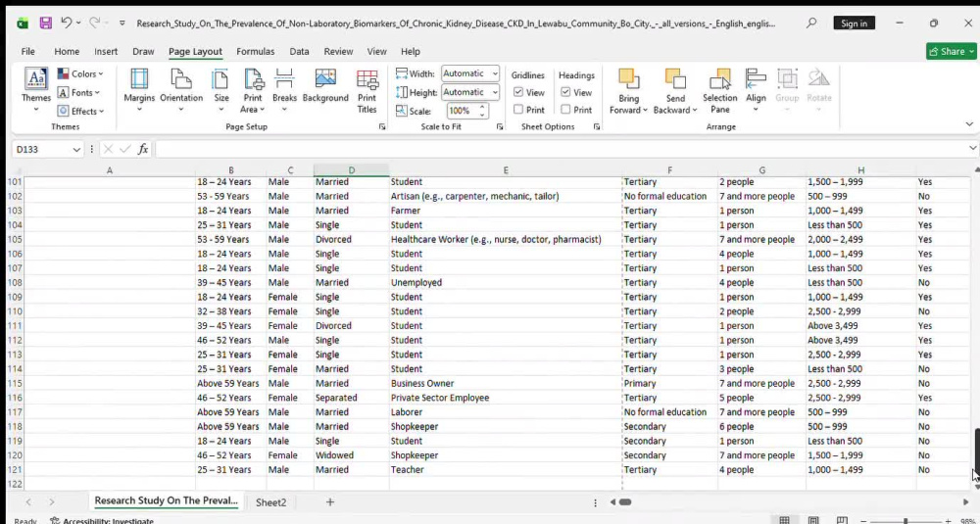Switch to the Review tab
Image resolution: width=980 pixels, height=524 pixels.
pyautogui.click(x=338, y=51)
